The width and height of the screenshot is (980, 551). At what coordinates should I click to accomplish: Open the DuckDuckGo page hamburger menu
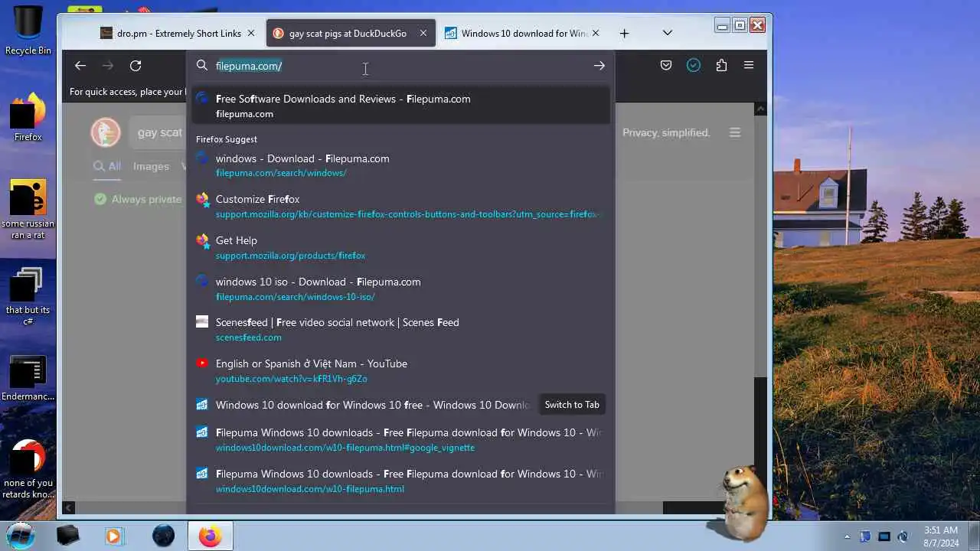click(x=735, y=132)
